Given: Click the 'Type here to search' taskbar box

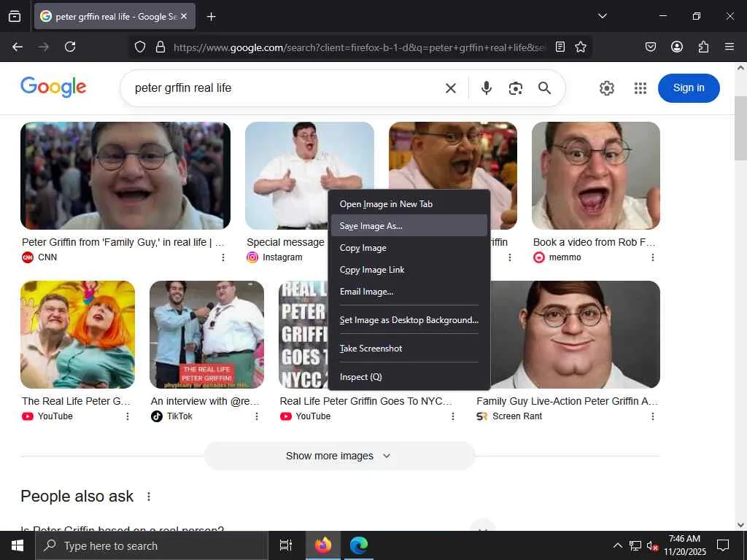Looking at the screenshot, I should coord(152,545).
